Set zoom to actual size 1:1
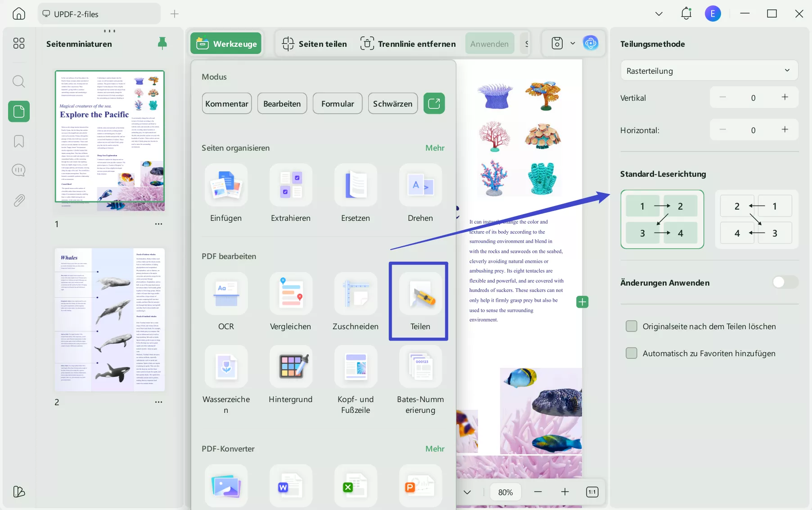Viewport: 812px width, 510px height. [x=592, y=492]
